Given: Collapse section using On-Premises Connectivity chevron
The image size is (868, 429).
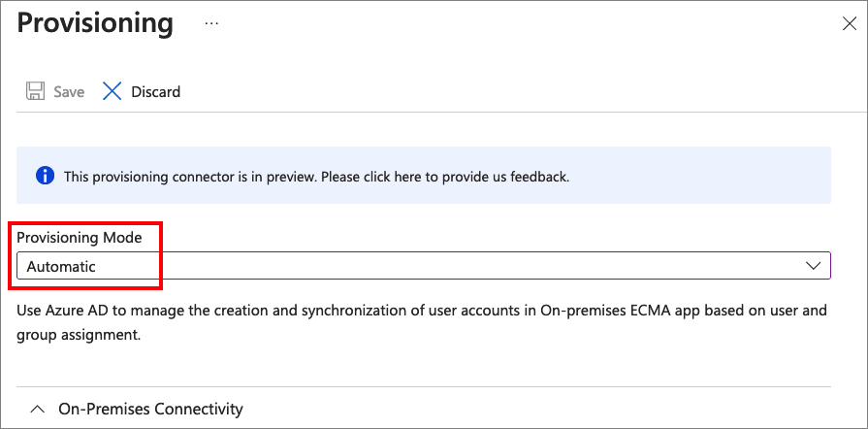Looking at the screenshot, I should [x=37, y=409].
